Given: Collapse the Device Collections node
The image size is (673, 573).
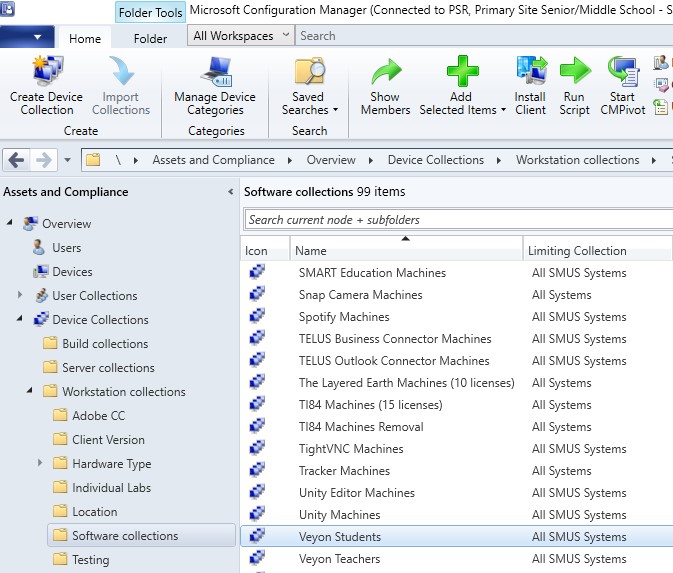Looking at the screenshot, I should point(20,318).
